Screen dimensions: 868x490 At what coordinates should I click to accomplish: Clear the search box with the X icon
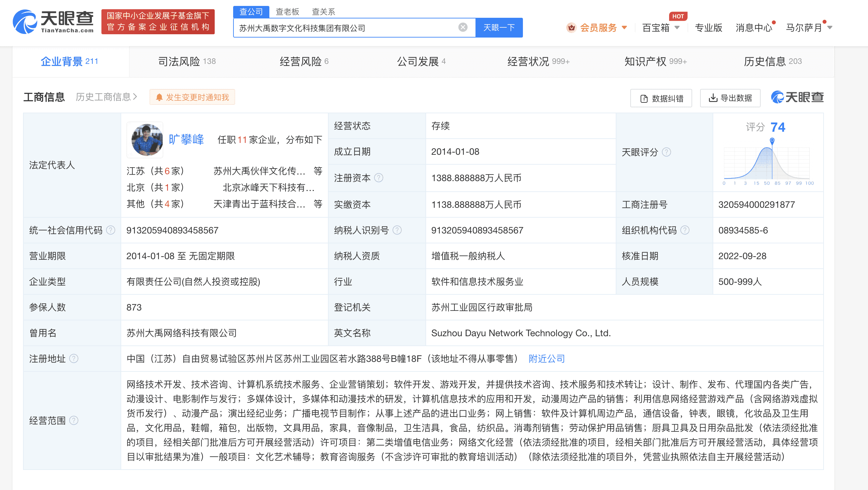point(463,27)
